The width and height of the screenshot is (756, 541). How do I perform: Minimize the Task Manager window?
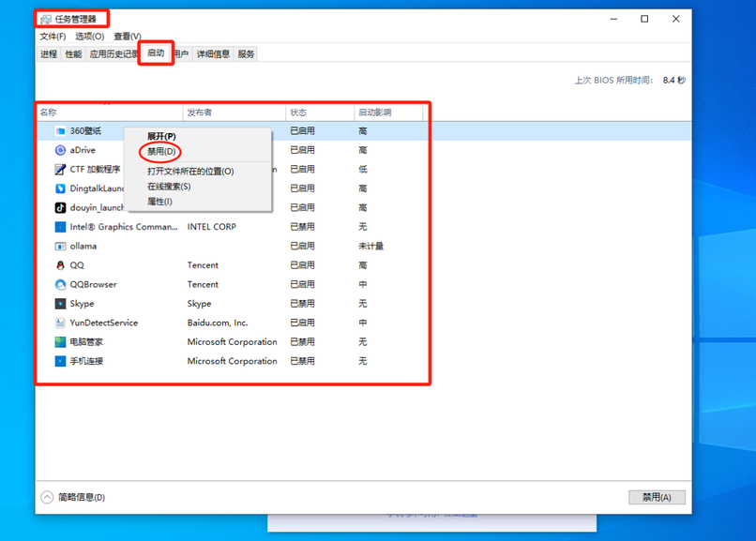(x=613, y=20)
